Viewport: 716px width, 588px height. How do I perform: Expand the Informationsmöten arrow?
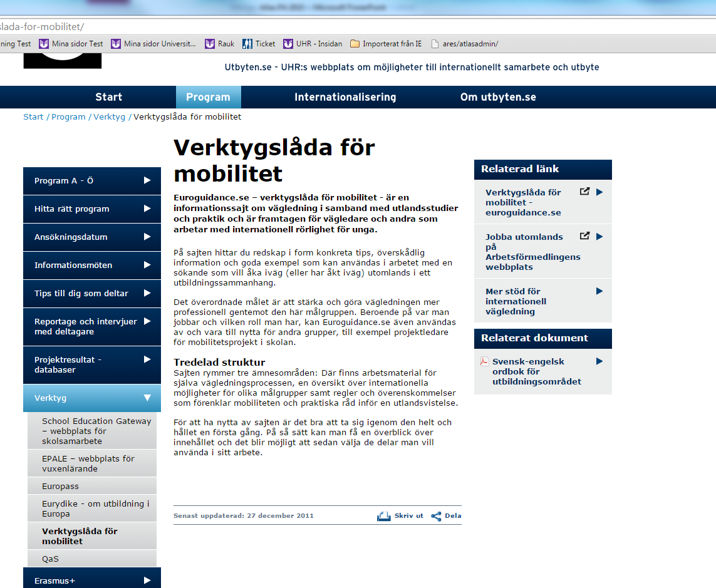pos(147,265)
